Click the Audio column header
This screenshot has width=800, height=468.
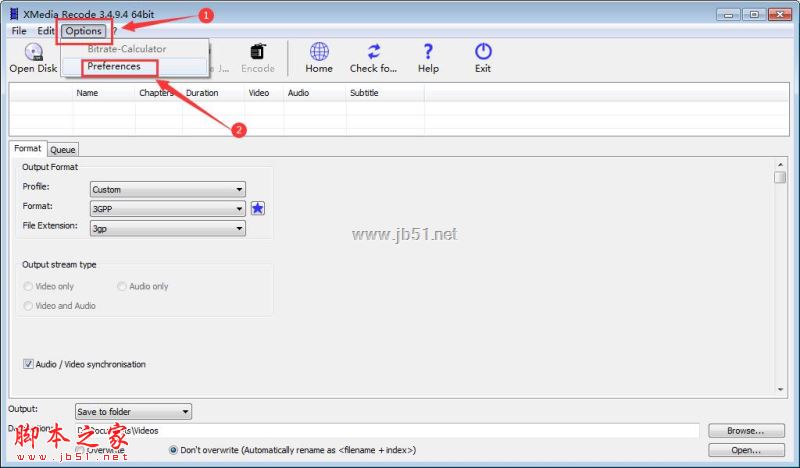point(315,93)
